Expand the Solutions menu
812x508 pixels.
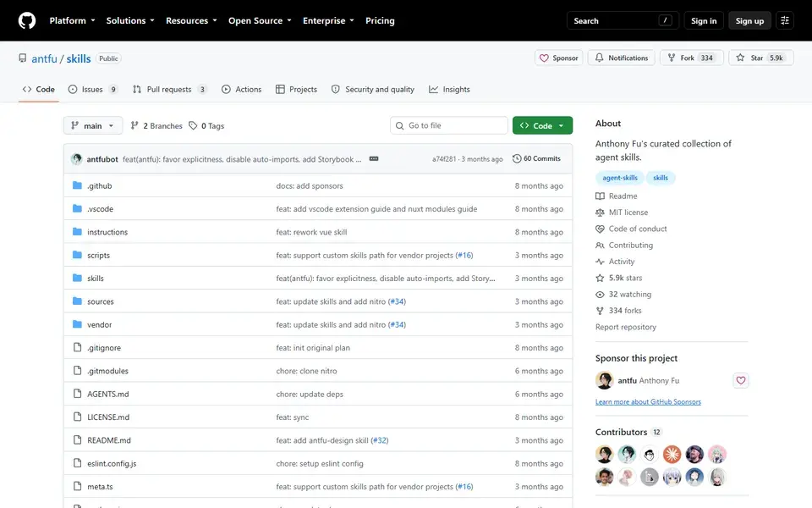click(x=130, y=20)
